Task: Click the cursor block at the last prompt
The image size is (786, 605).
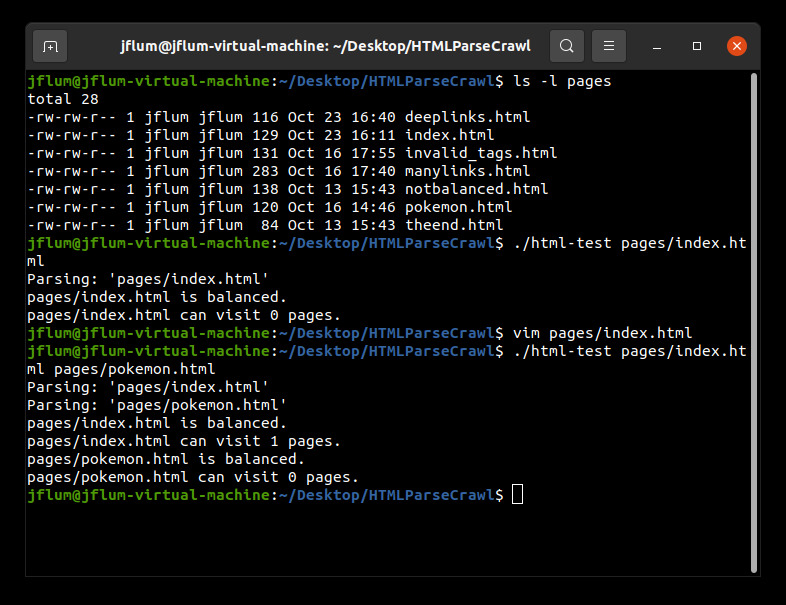Action: coord(517,494)
